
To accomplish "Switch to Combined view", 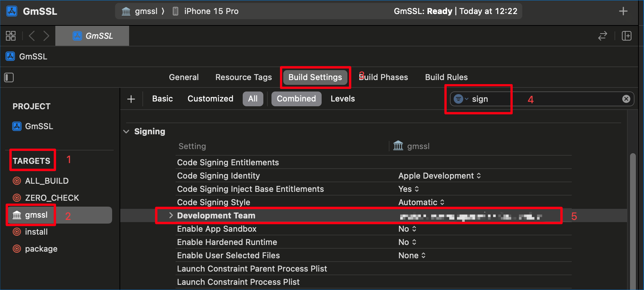I will pyautogui.click(x=297, y=99).
